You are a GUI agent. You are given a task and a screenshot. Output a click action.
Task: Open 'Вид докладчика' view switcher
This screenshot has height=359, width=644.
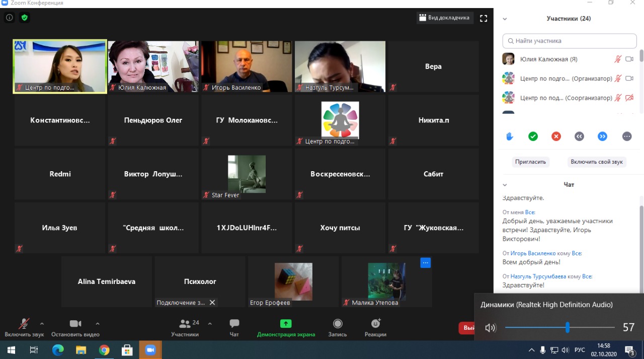coord(444,18)
